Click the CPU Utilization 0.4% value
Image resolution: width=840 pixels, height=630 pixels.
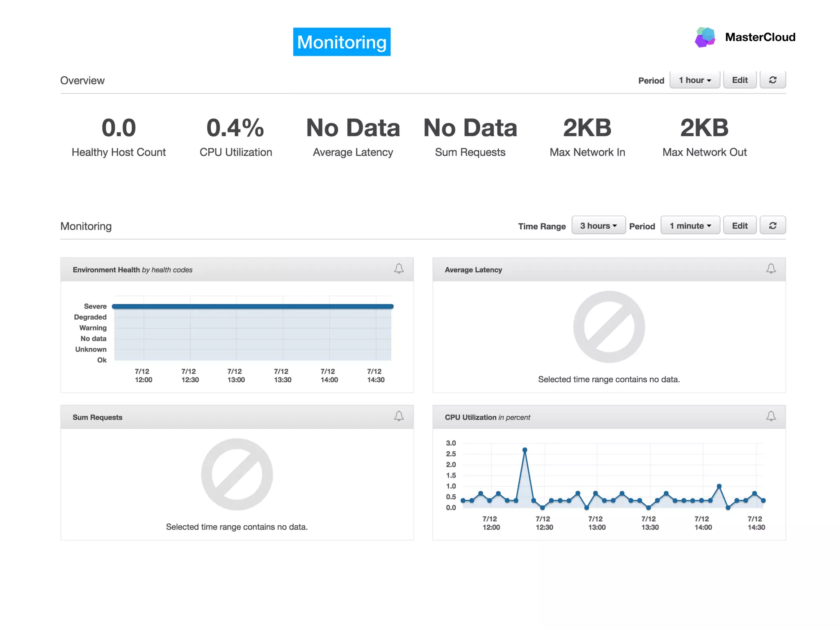coord(235,128)
